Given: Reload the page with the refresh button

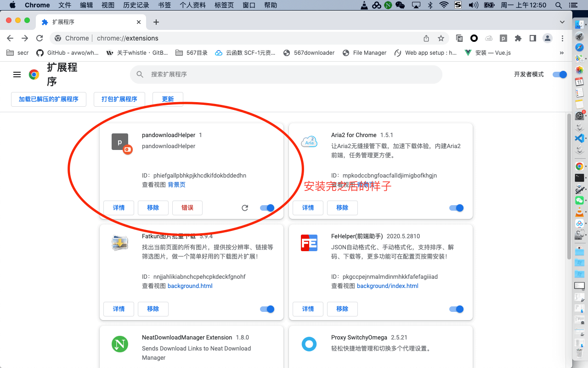Looking at the screenshot, I should [x=40, y=38].
